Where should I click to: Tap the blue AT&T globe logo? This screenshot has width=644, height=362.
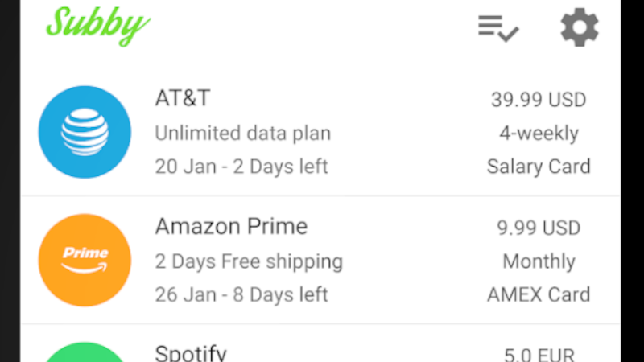click(x=85, y=132)
